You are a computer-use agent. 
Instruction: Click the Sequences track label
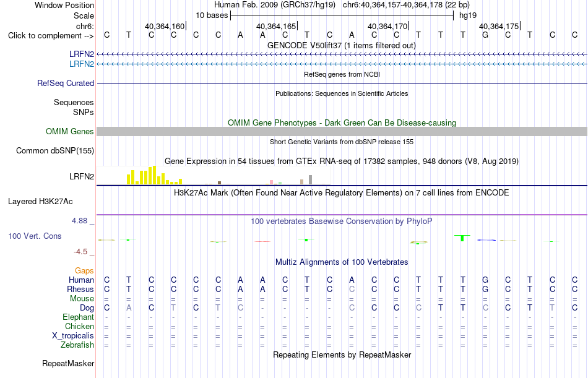tap(74, 102)
